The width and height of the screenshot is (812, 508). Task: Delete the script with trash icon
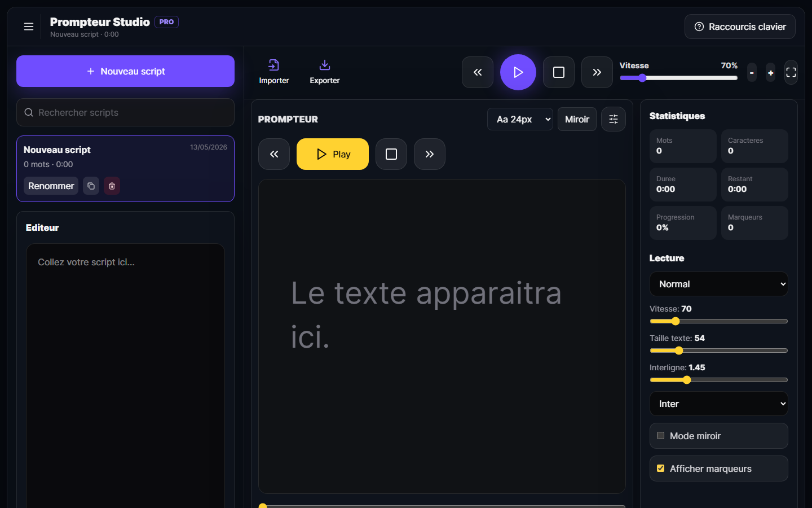[112, 186]
